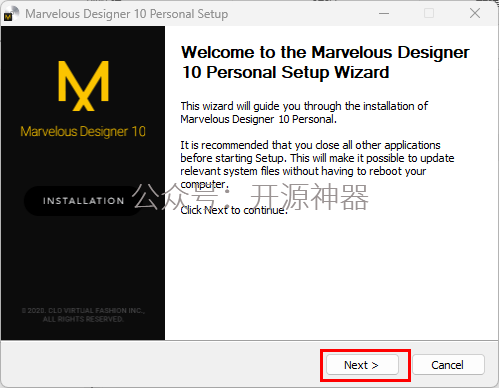Close the setup window
This screenshot has width=499, height=388.
(475, 14)
